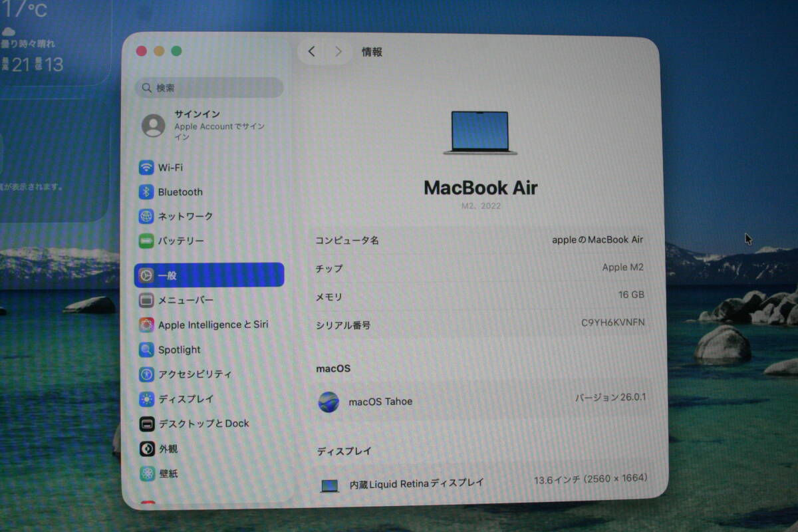Click the チップ value Apple M2
Image resolution: width=798 pixels, height=532 pixels.
(623, 267)
